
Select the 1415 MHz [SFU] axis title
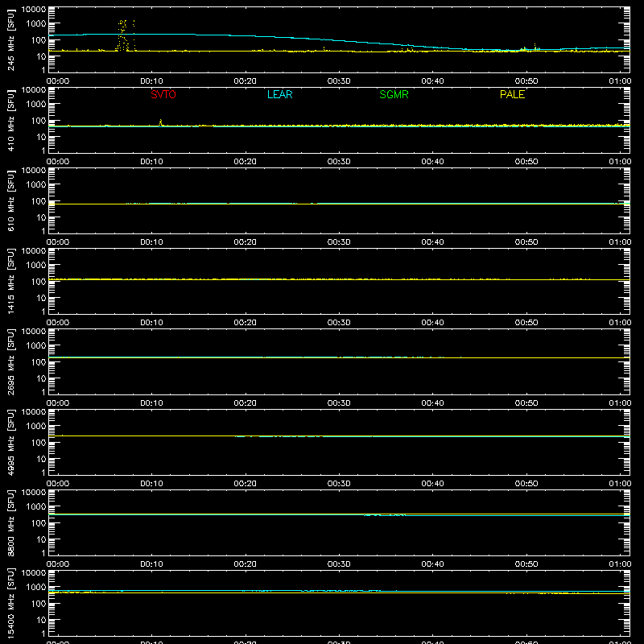11,281
